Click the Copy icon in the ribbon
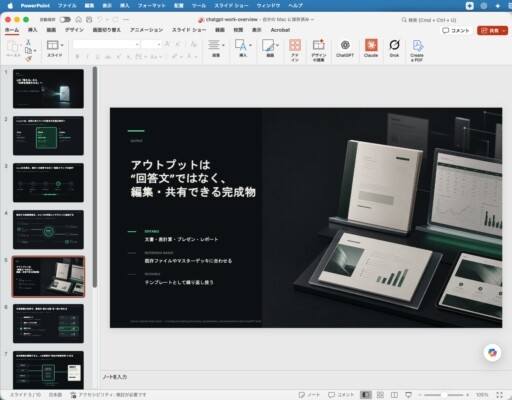The image size is (512, 400). coord(28,51)
